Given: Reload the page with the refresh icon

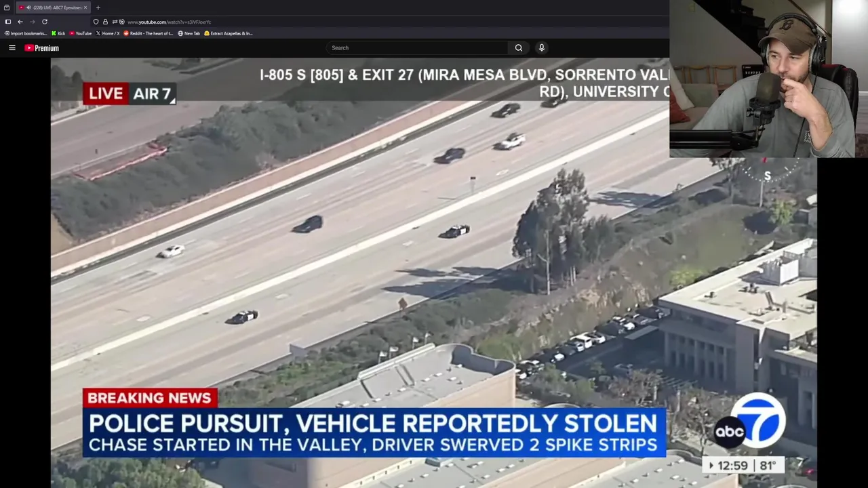Looking at the screenshot, I should point(45,22).
